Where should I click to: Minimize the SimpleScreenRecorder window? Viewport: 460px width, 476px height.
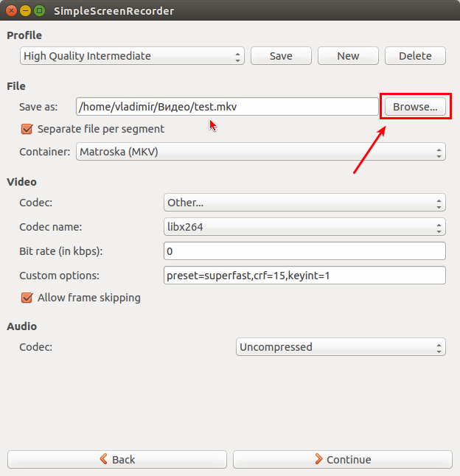click(x=25, y=11)
